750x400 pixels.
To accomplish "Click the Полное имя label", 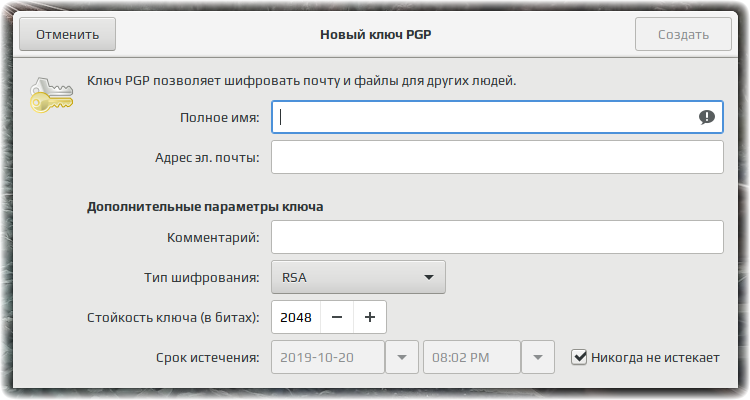I will (220, 118).
